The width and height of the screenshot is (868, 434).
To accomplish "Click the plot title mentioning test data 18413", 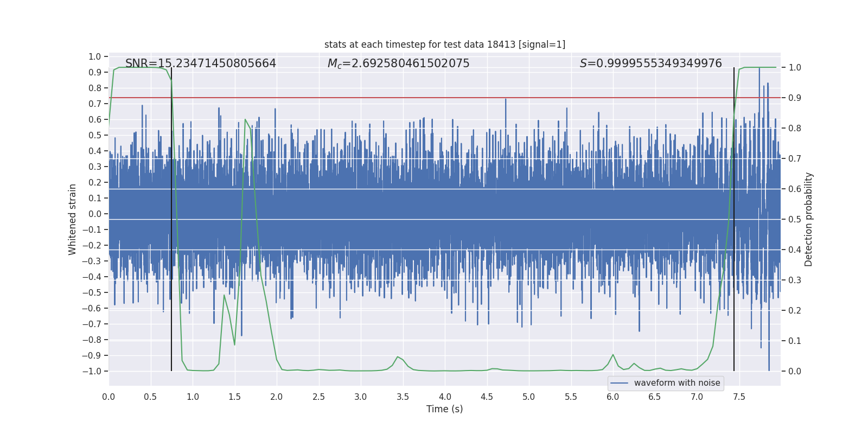I will click(x=445, y=44).
